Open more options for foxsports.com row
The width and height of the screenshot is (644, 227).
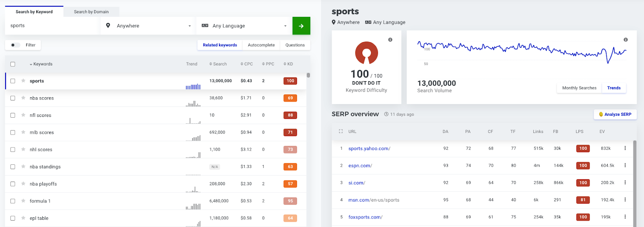click(625, 217)
